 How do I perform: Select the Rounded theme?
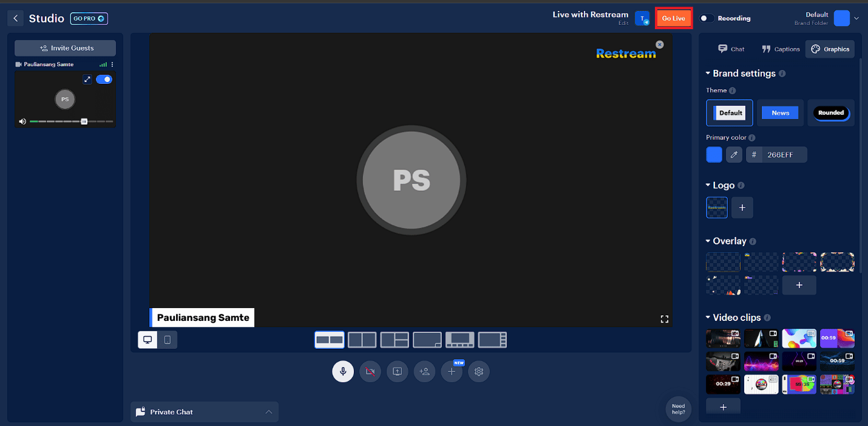pos(831,113)
